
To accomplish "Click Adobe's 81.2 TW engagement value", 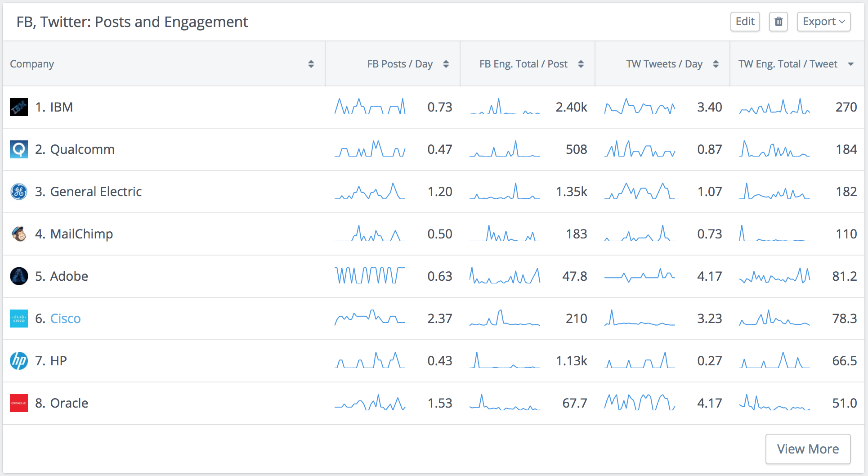I will coord(845,276).
